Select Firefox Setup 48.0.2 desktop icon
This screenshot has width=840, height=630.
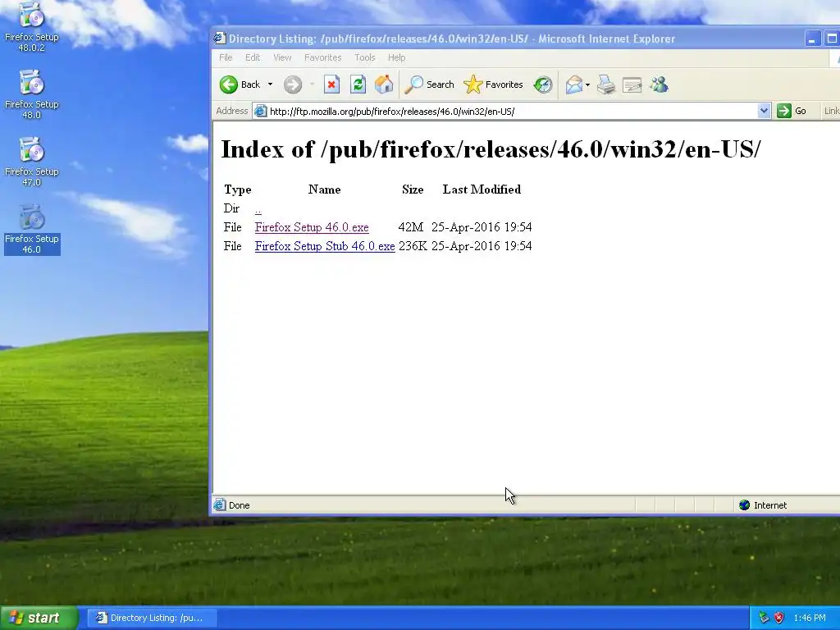(x=32, y=27)
